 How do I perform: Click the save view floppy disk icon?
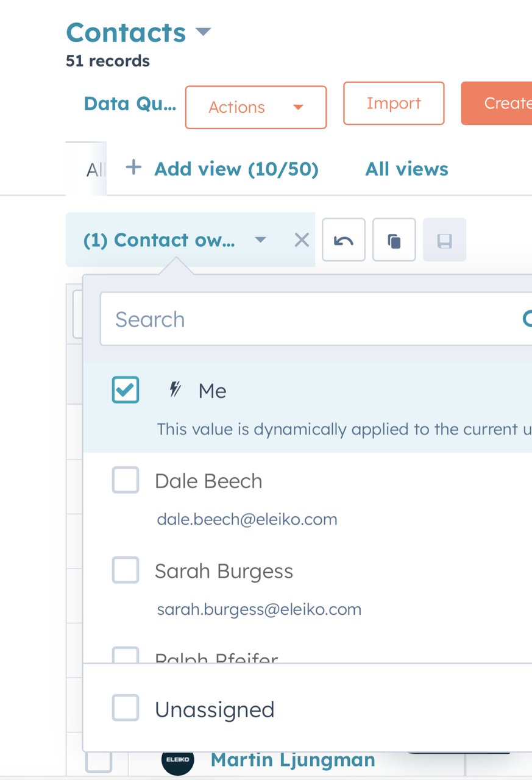point(444,240)
